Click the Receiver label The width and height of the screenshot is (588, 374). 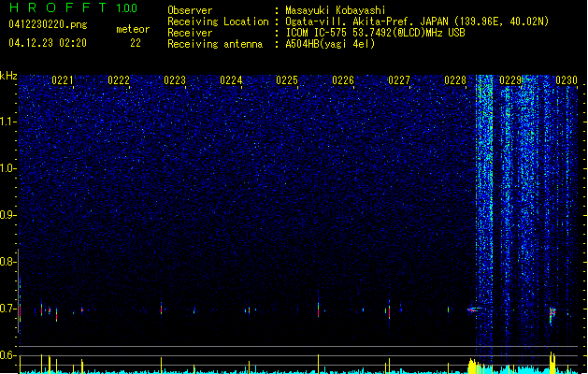pos(190,33)
